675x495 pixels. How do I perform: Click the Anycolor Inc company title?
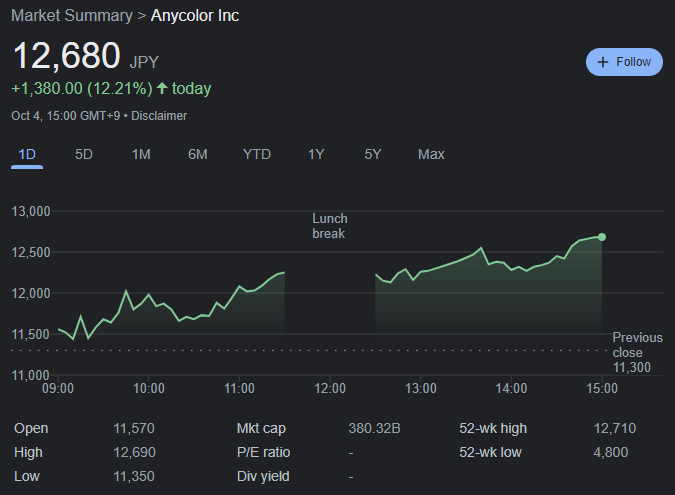tap(195, 16)
